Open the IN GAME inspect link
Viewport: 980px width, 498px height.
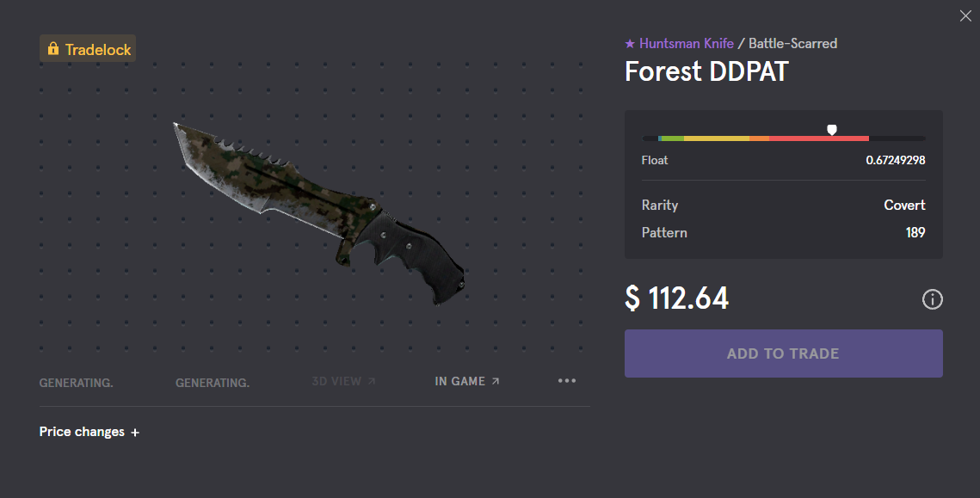pos(467,381)
